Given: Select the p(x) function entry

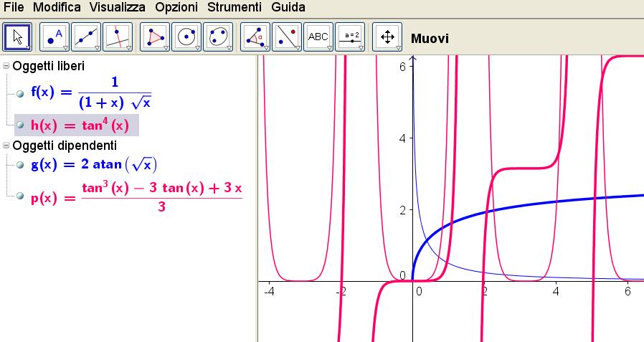Looking at the screenshot, I should (136, 196).
